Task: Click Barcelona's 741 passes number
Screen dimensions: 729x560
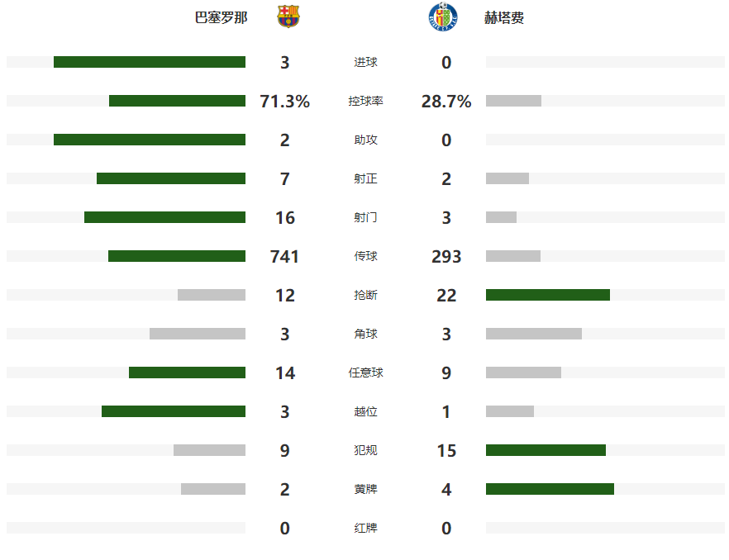Action: click(x=284, y=257)
